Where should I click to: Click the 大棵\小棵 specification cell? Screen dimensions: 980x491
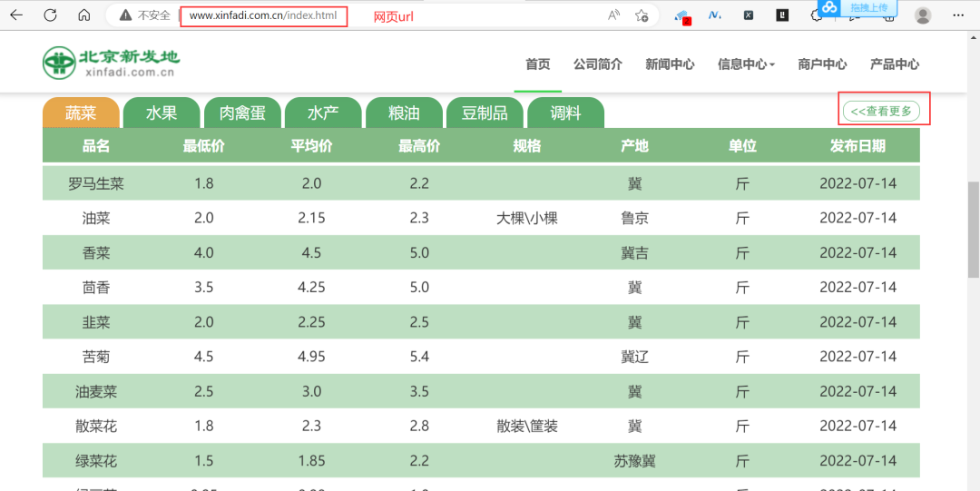point(527,219)
